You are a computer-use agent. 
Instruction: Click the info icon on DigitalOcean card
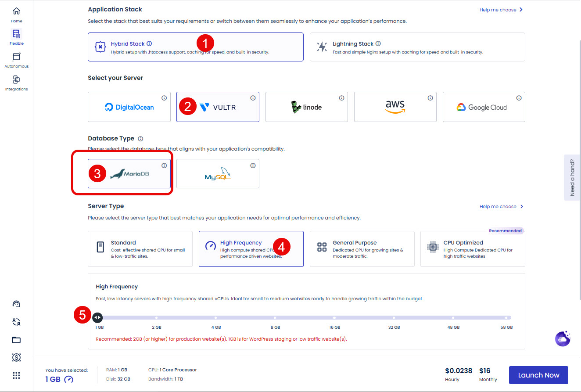point(164,98)
